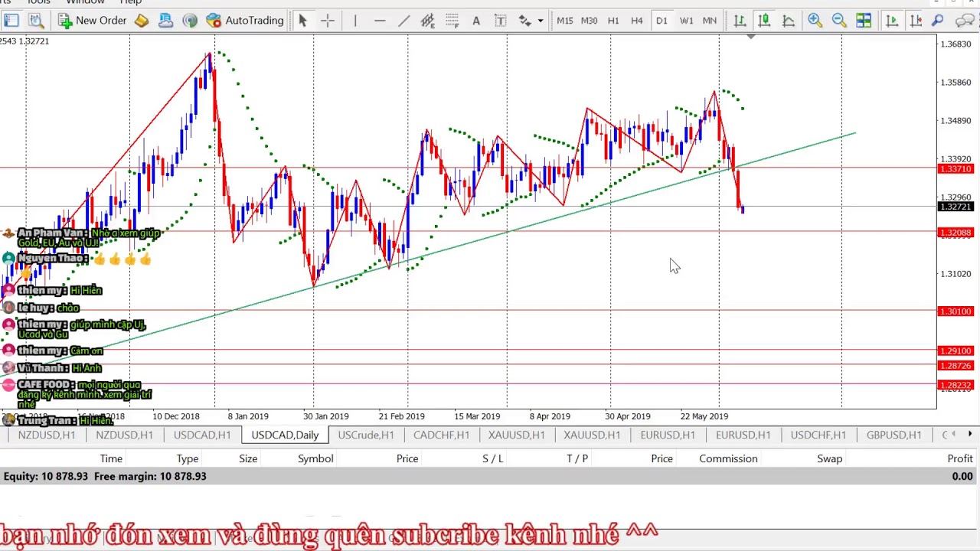This screenshot has width=980, height=551.
Task: Select the text (A) drawing tool
Action: click(x=475, y=21)
